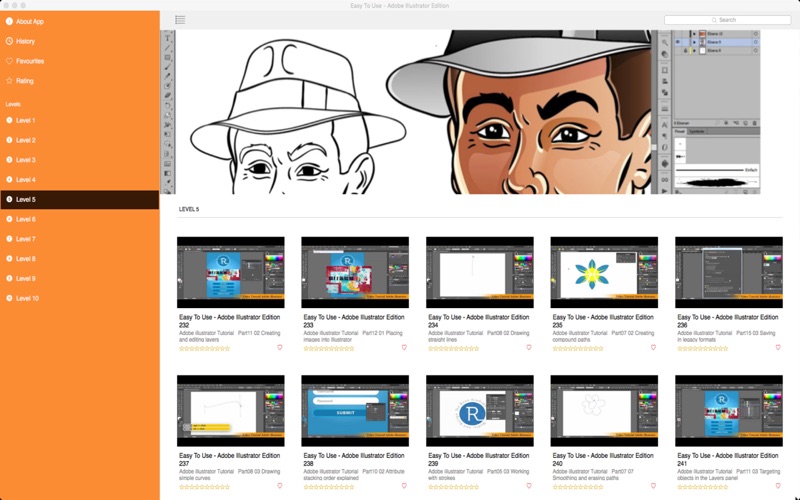The height and width of the screenshot is (500, 800).
Task: Select the highlighted Level 5 item
Action: (25, 199)
